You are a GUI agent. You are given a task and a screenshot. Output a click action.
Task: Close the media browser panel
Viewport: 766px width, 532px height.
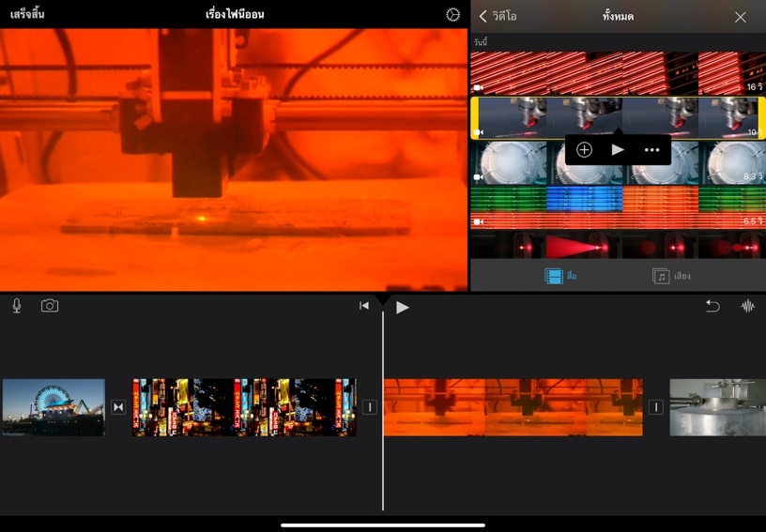741,17
